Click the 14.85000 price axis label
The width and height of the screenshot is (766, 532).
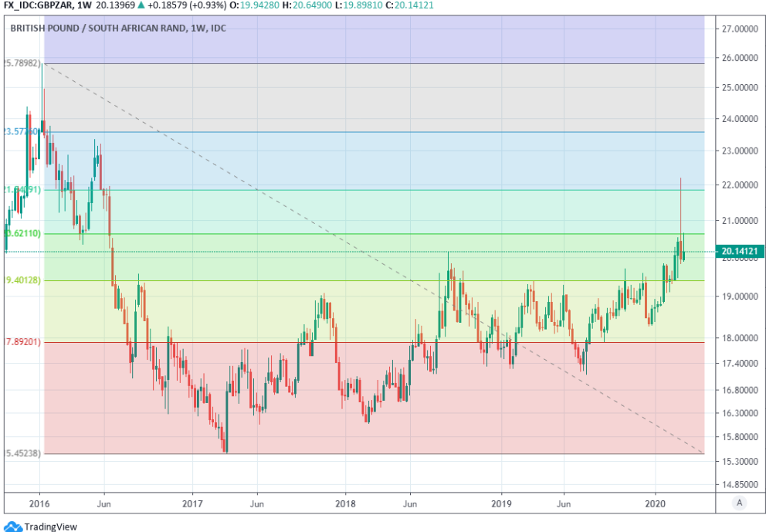point(740,484)
